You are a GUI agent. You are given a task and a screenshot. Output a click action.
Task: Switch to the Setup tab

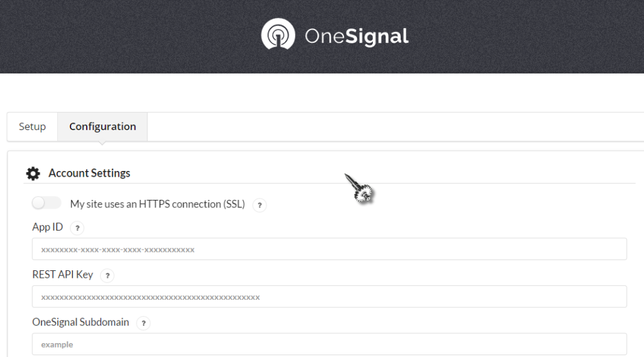click(32, 126)
